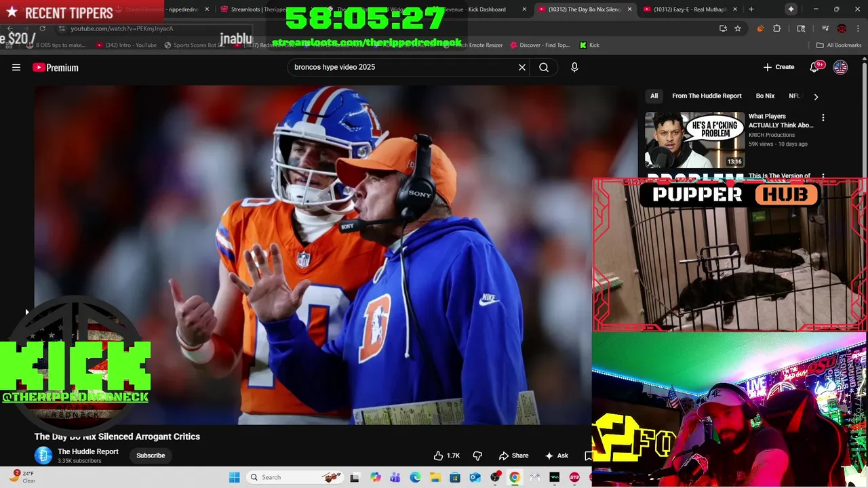Open Windows Start menu
The height and width of the screenshot is (488, 868).
(234, 477)
